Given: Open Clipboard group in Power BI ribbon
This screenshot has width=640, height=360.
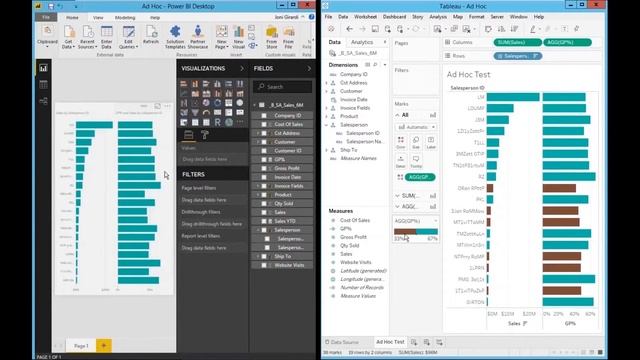Looking at the screenshot, I should coord(47,36).
